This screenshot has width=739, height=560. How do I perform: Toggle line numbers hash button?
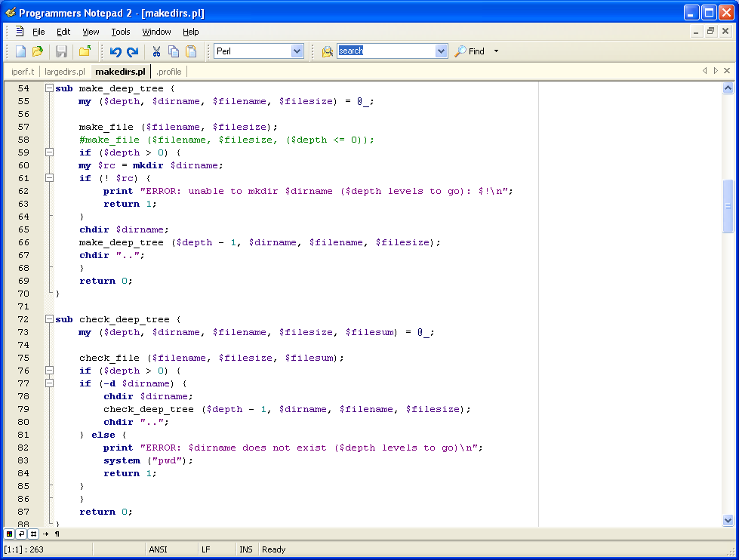pos(33,534)
